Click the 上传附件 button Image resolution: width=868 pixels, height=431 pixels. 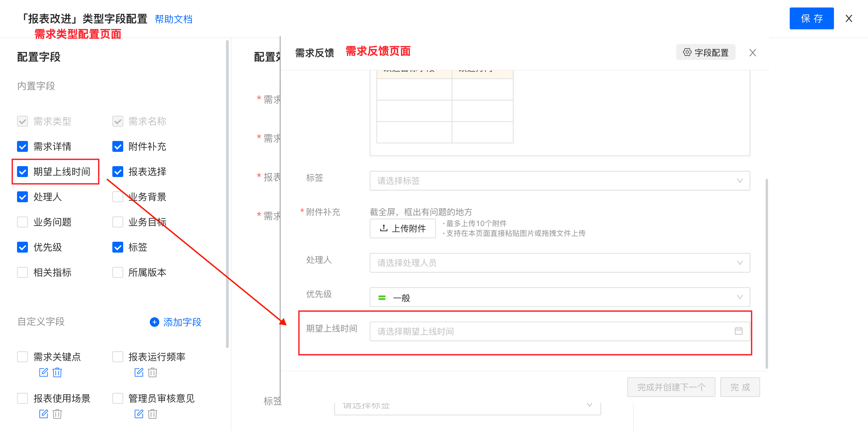402,228
